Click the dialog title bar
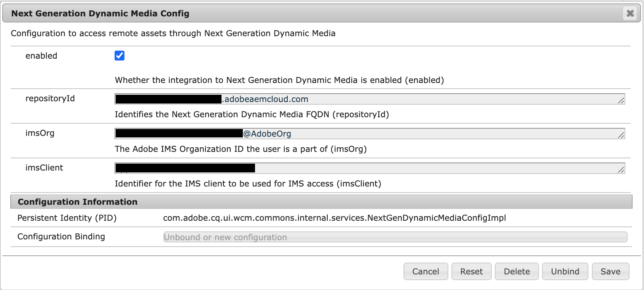Screen dimensions: 644x290 304,13
